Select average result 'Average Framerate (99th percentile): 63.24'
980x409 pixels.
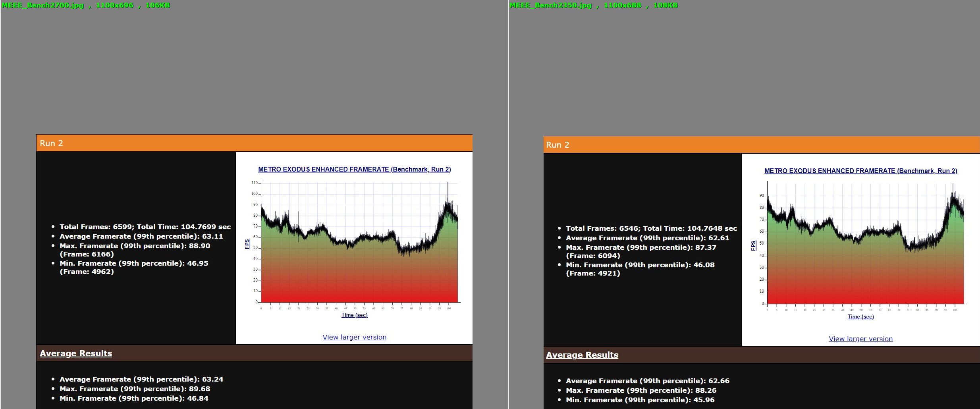[x=141, y=379]
